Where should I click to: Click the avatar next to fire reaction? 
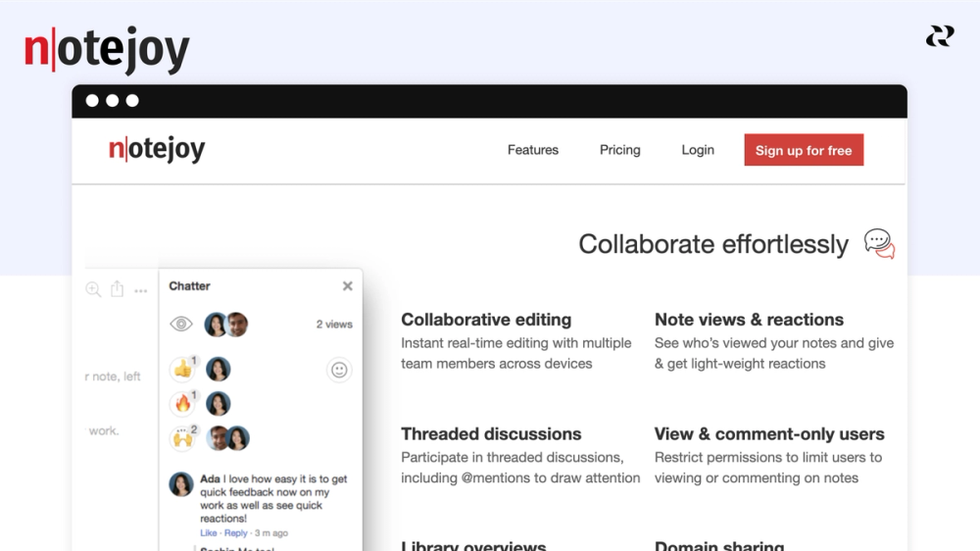click(219, 403)
